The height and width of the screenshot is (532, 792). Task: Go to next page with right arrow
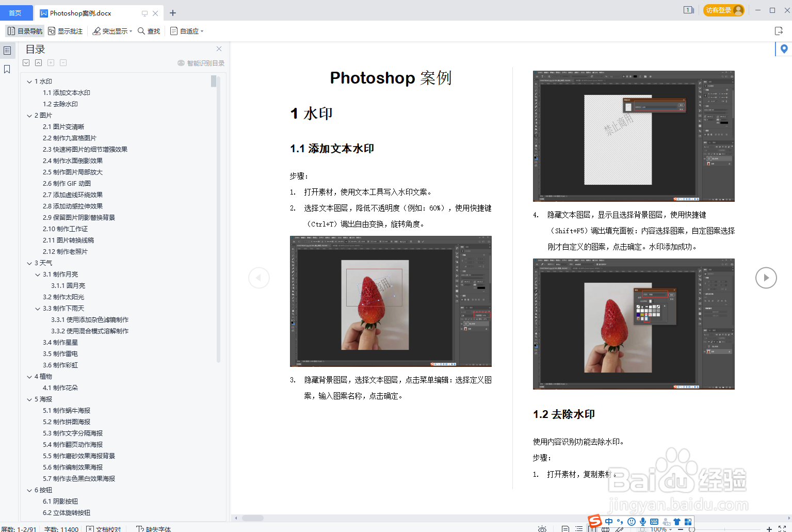tap(766, 278)
